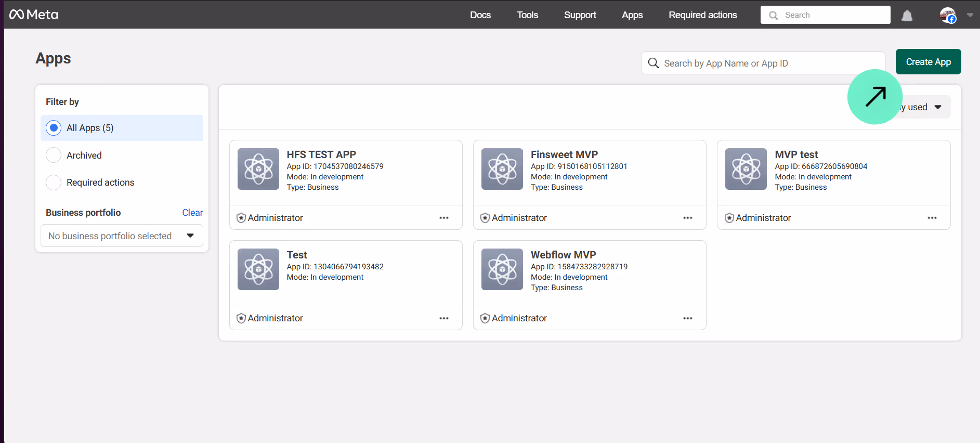Image resolution: width=980 pixels, height=443 pixels.
Task: Go to the Apps menu item
Action: [632, 15]
